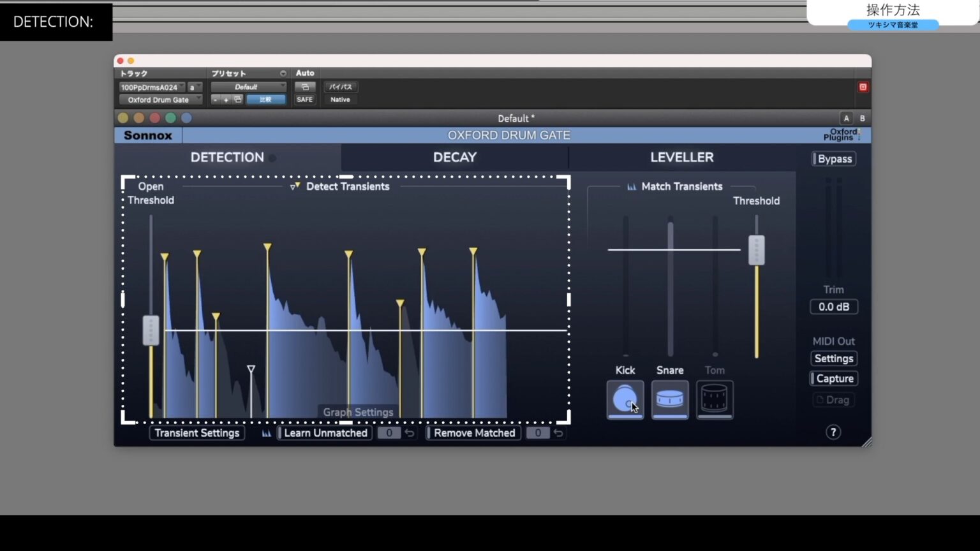Viewport: 980px width, 551px height.
Task: Click the Threshold slider handle
Action: coord(756,250)
